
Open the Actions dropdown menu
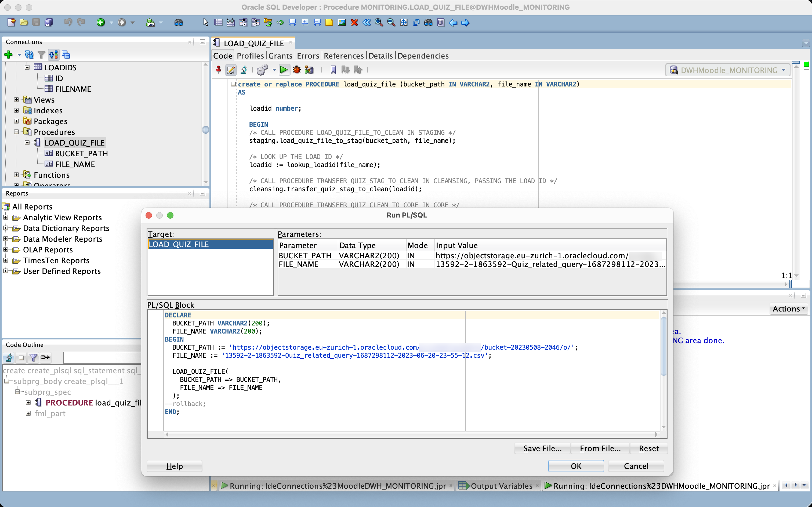coord(788,309)
